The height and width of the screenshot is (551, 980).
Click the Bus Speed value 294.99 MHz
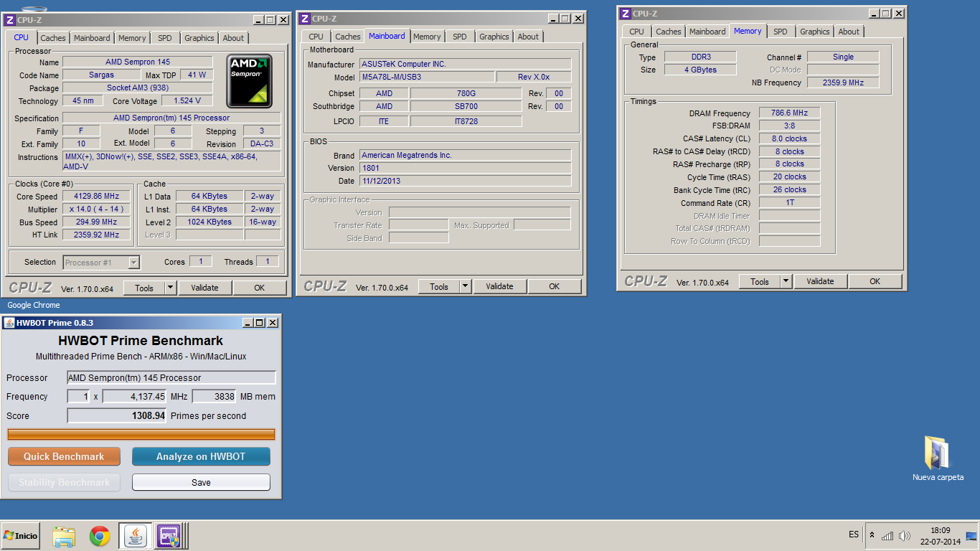point(97,222)
